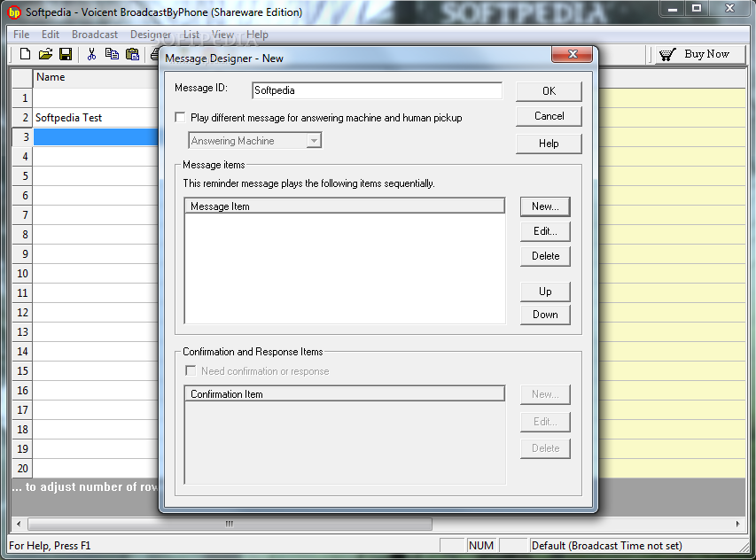The image size is (756, 560).
Task: Click the Name column header
Action: pos(96,78)
